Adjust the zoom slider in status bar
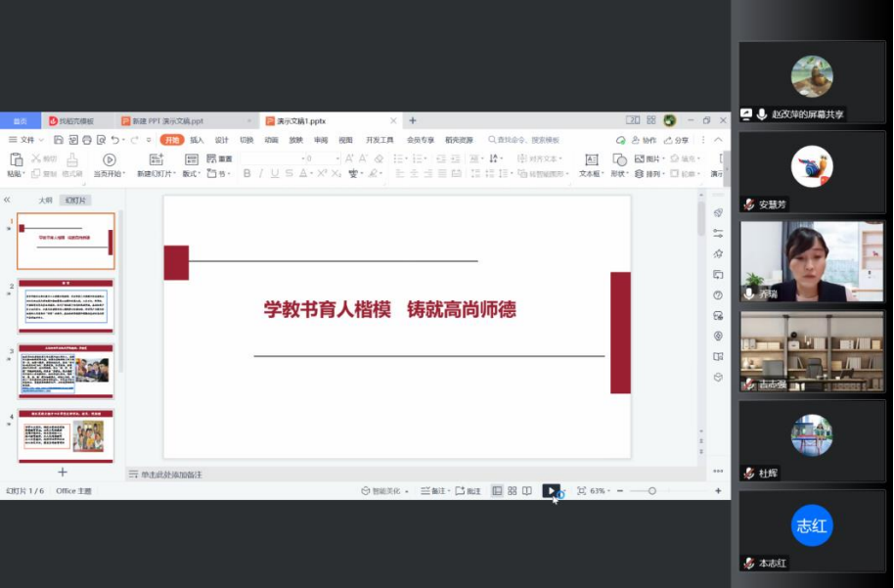This screenshot has width=894, height=588. click(x=651, y=491)
